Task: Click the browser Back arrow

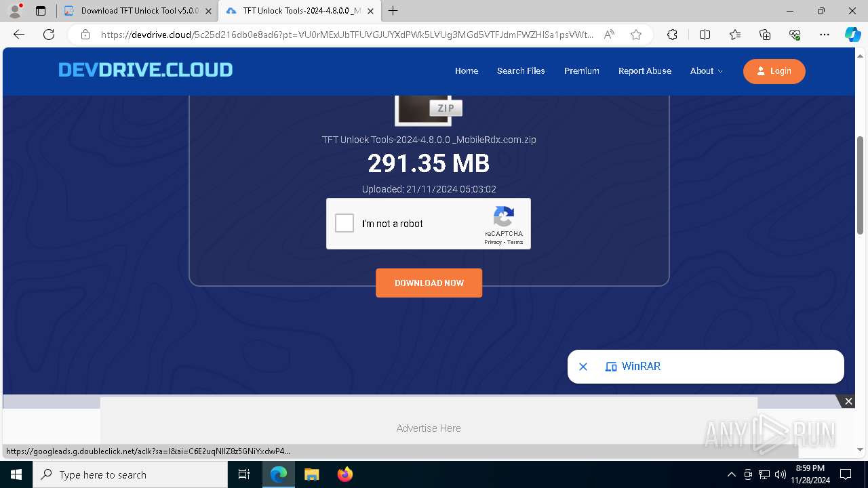Action: [x=19, y=35]
